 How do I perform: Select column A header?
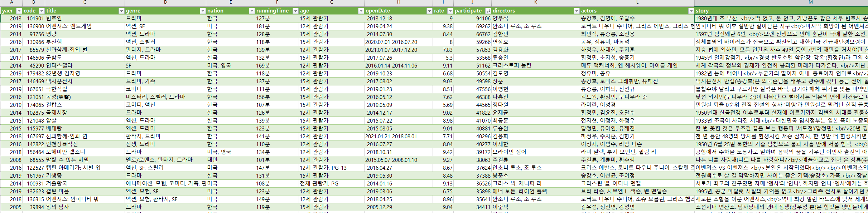tap(11, 2)
